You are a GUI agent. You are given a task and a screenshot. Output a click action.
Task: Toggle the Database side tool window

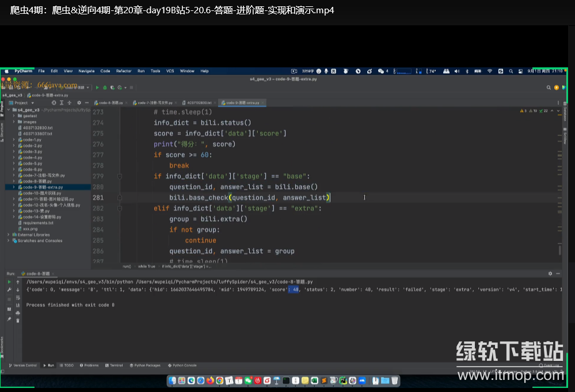click(x=565, y=113)
